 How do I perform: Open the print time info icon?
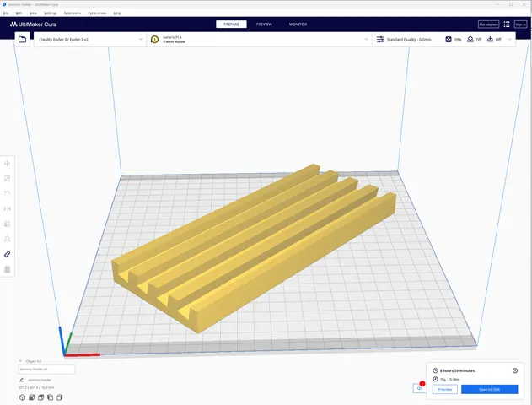(515, 370)
